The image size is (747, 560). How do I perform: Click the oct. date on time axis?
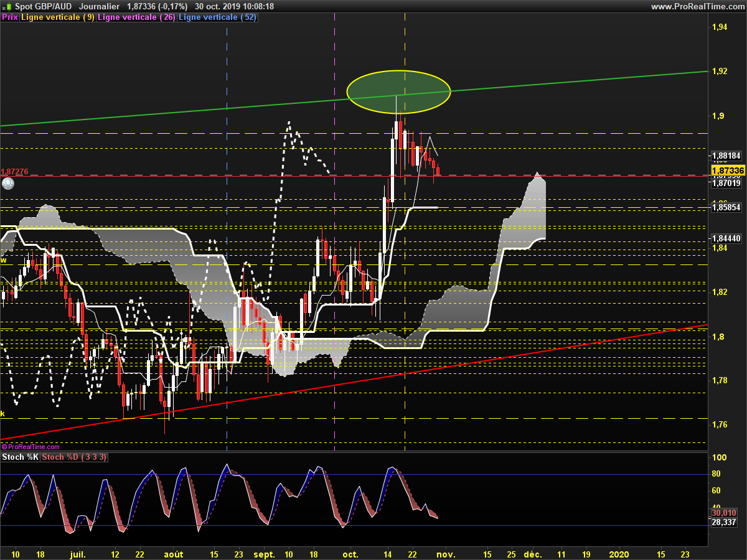[x=351, y=553]
